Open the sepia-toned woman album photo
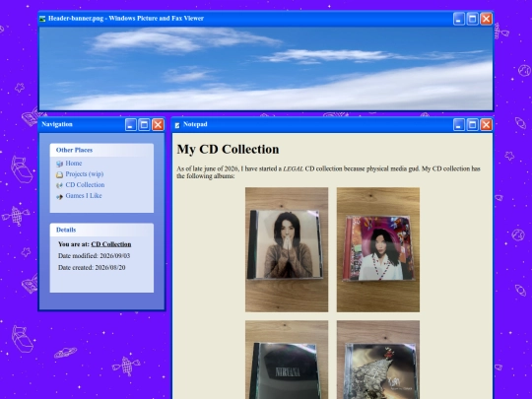The image size is (532, 399). 287,249
